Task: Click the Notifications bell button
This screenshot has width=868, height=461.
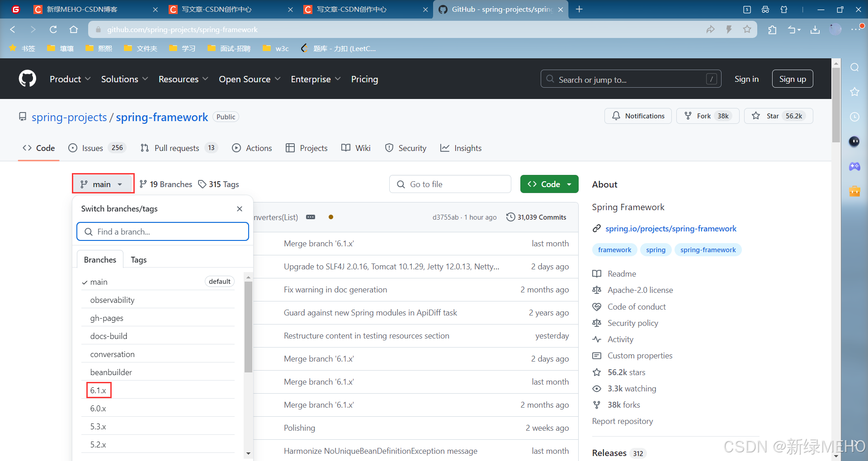Action: [x=638, y=116]
